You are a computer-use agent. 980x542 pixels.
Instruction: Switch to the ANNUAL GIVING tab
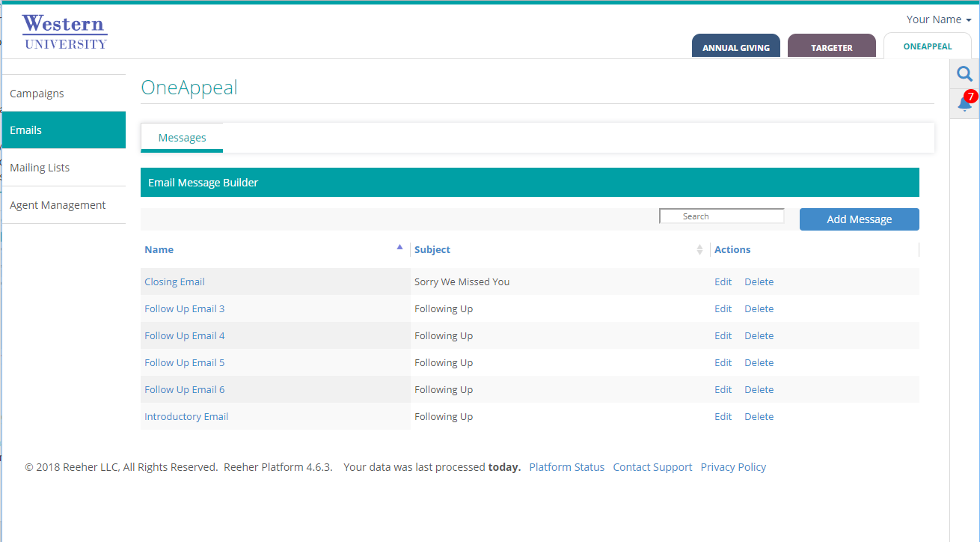tap(735, 46)
